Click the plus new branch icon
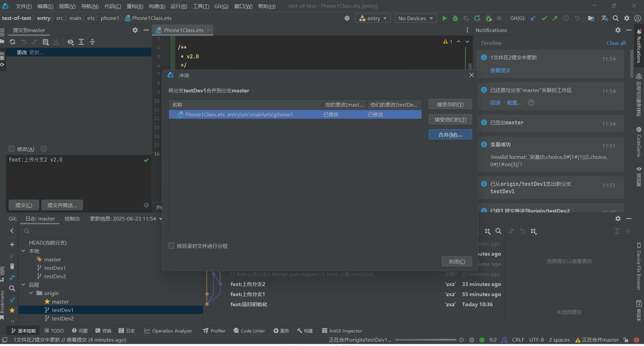Screen dimensions: 644x346 pyautogui.click(x=12, y=244)
